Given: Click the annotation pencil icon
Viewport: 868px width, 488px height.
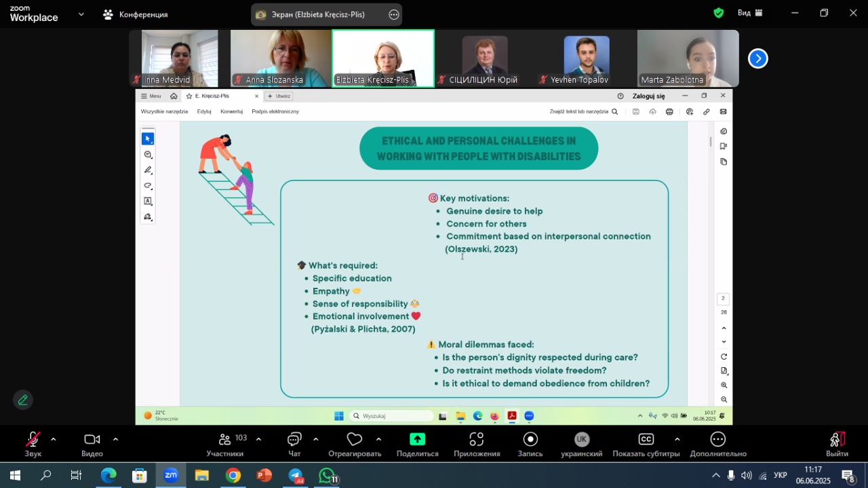Looking at the screenshot, I should click(x=23, y=400).
